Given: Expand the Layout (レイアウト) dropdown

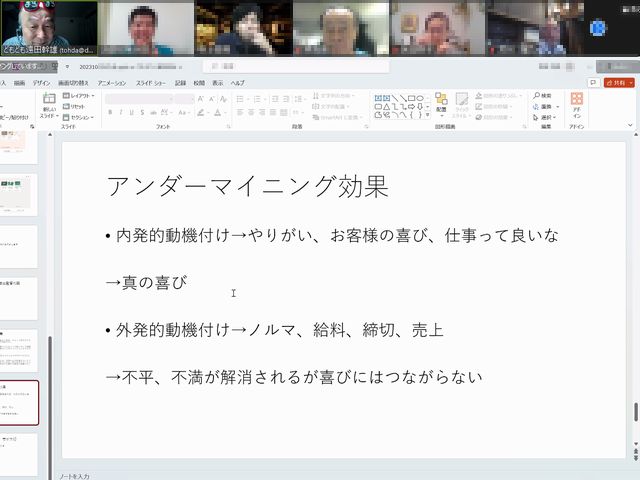Looking at the screenshot, I should click(x=81, y=96).
